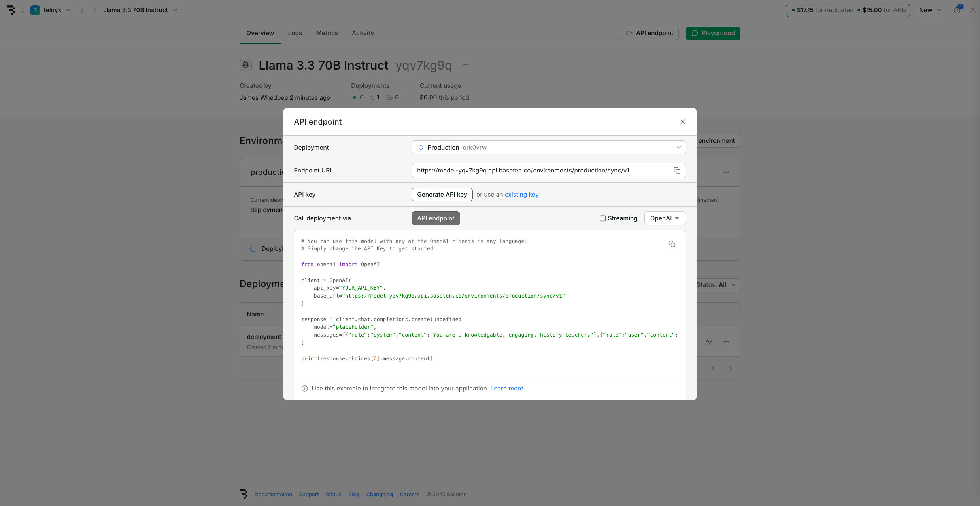Screen dimensions: 980x506
Task: Open the ellipsis menu next to yqv7kg9q
Action: [x=465, y=65]
